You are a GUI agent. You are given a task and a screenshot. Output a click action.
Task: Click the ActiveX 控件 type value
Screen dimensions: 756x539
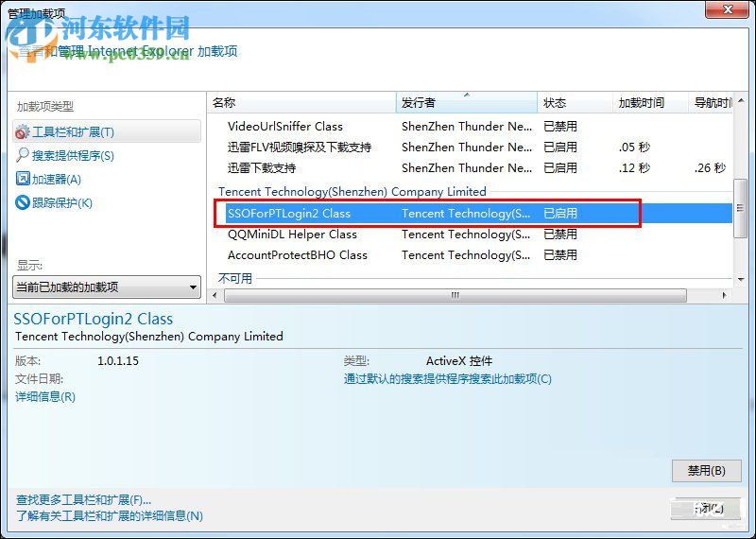tap(459, 361)
